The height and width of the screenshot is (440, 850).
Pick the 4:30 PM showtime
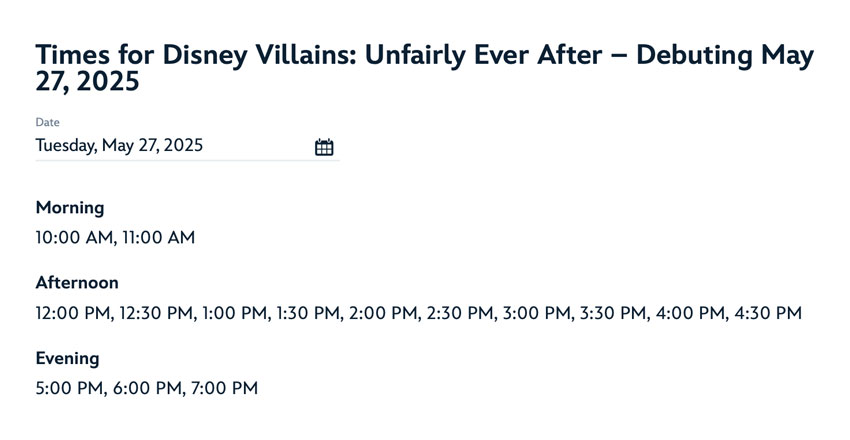[x=768, y=313]
